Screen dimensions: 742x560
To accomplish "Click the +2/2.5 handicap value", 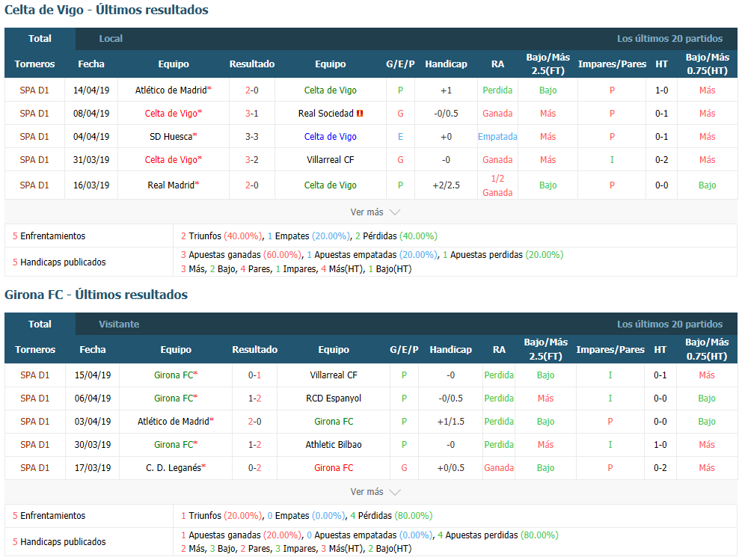I will 446,185.
